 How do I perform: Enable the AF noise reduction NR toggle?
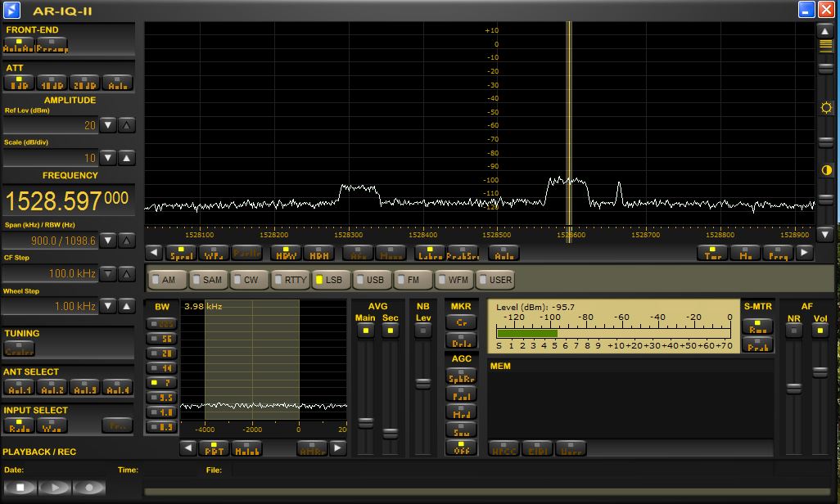[x=793, y=331]
